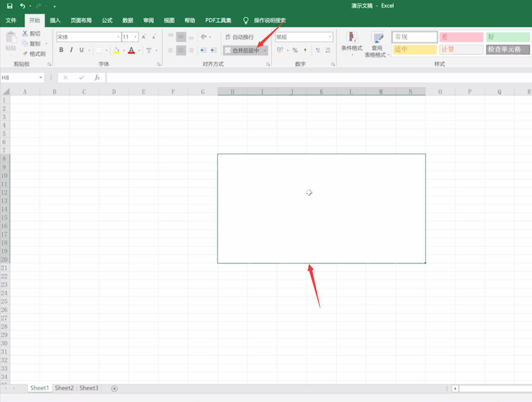Switch to Sheet3 tab

click(89, 388)
